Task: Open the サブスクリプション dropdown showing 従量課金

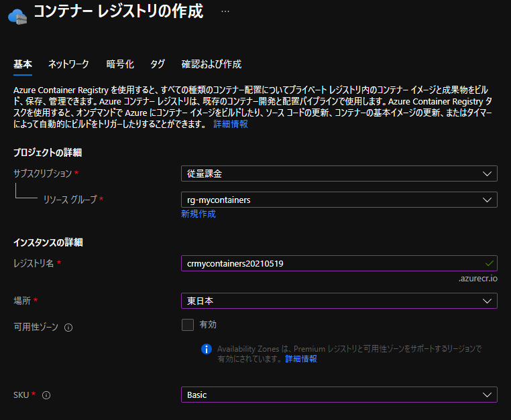Action: (339, 173)
